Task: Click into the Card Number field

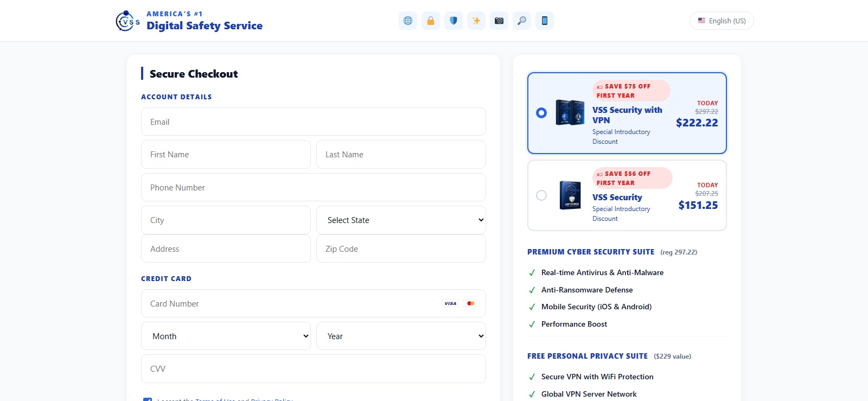Action: [314, 304]
